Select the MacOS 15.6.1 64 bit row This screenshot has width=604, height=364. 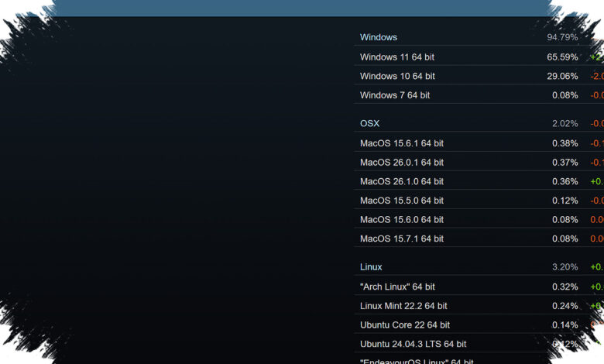point(479,143)
